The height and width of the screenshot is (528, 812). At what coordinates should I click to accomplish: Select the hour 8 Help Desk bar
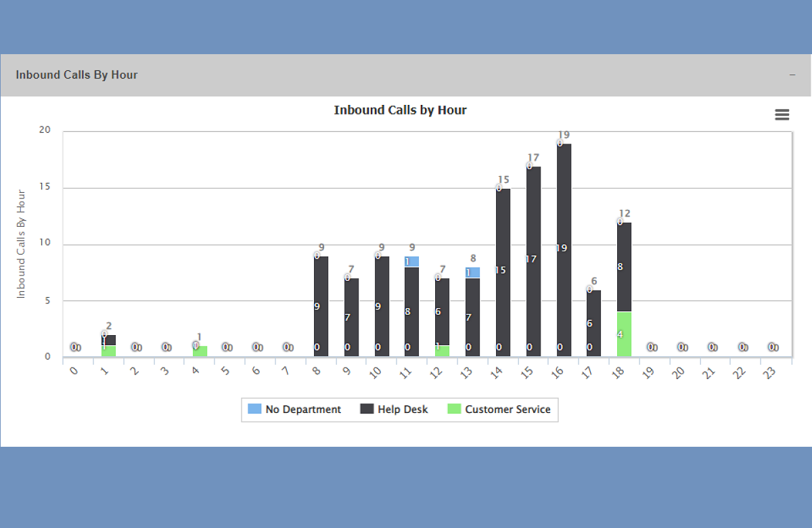pyautogui.click(x=321, y=306)
